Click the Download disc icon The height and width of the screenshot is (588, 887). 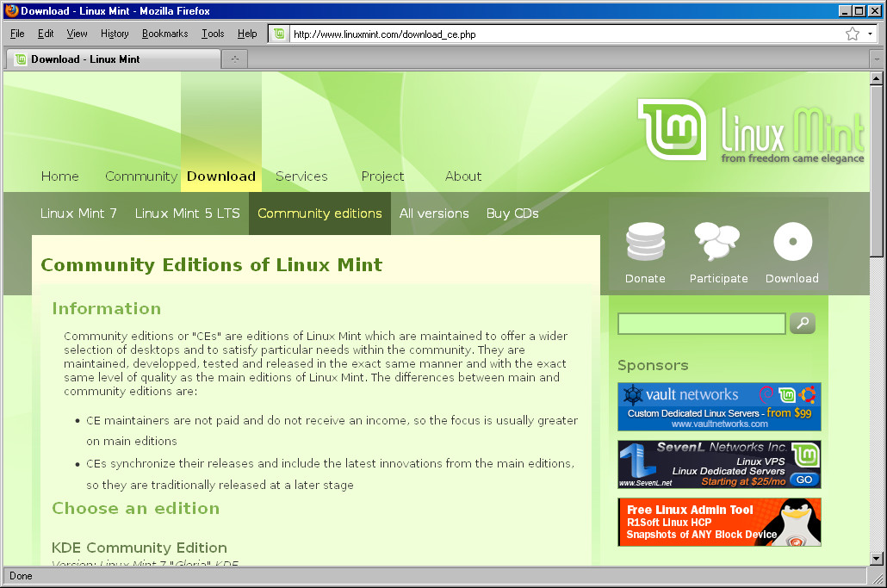[792, 241]
